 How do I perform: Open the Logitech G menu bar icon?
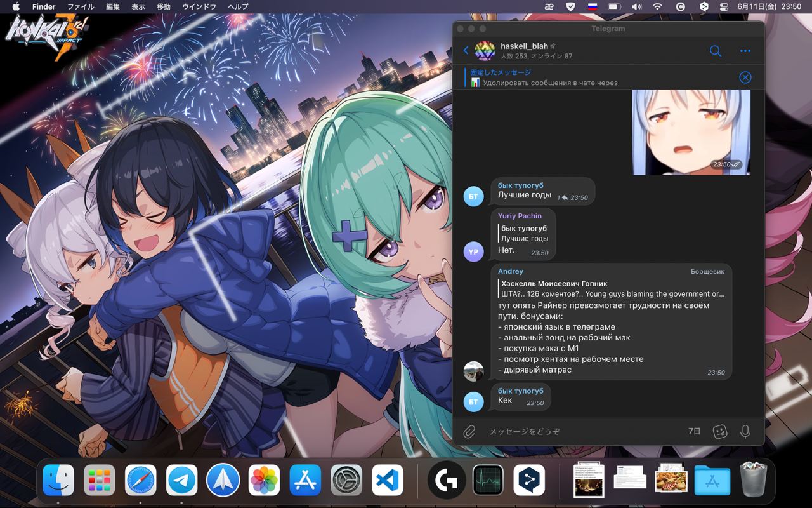[x=681, y=6]
